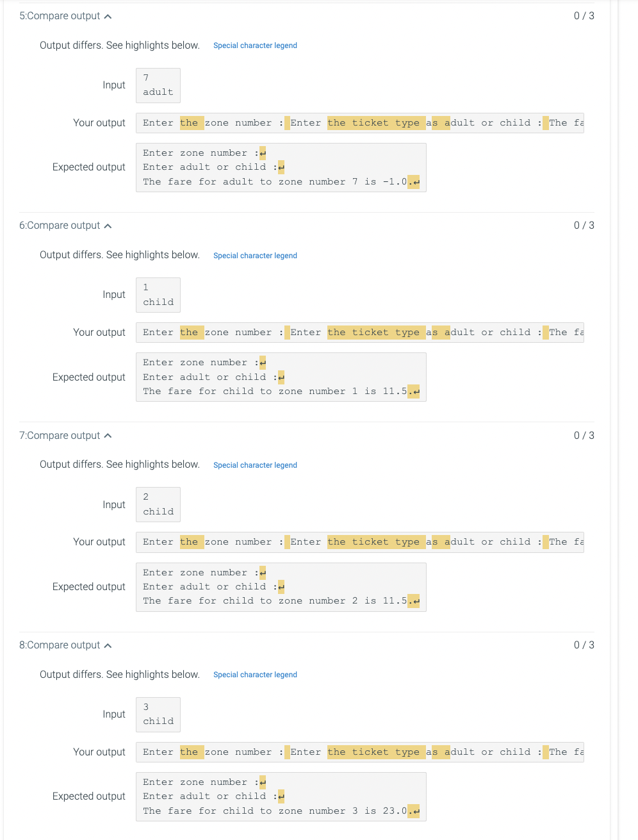Viewport: 638px width, 840px height.
Task: Select the input box containing "7 adult"
Action: coord(158,85)
